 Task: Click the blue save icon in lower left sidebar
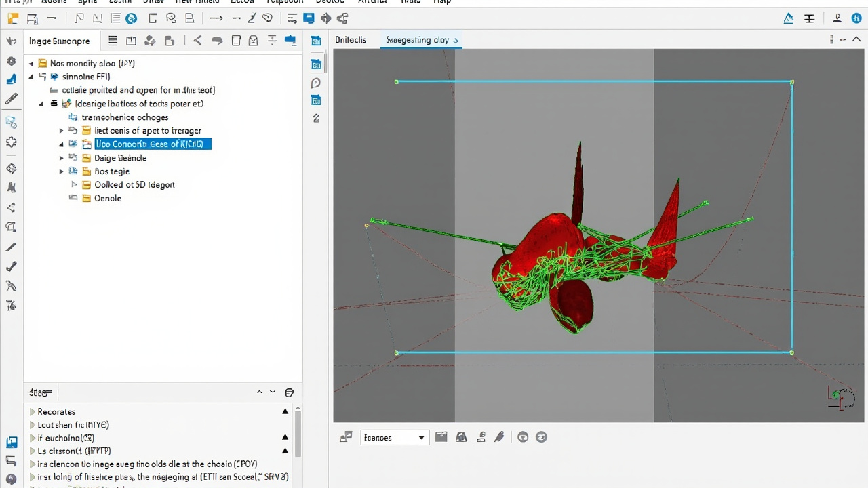(x=12, y=443)
